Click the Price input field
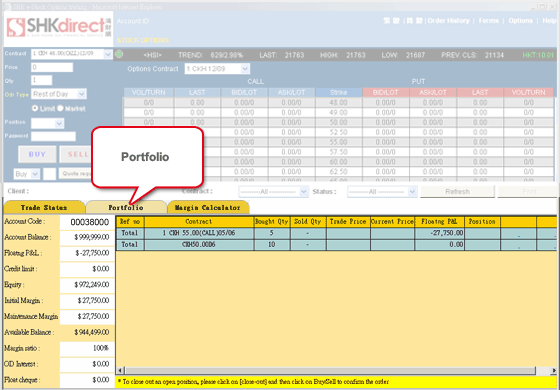This screenshot has height=390, width=560. (x=52, y=67)
